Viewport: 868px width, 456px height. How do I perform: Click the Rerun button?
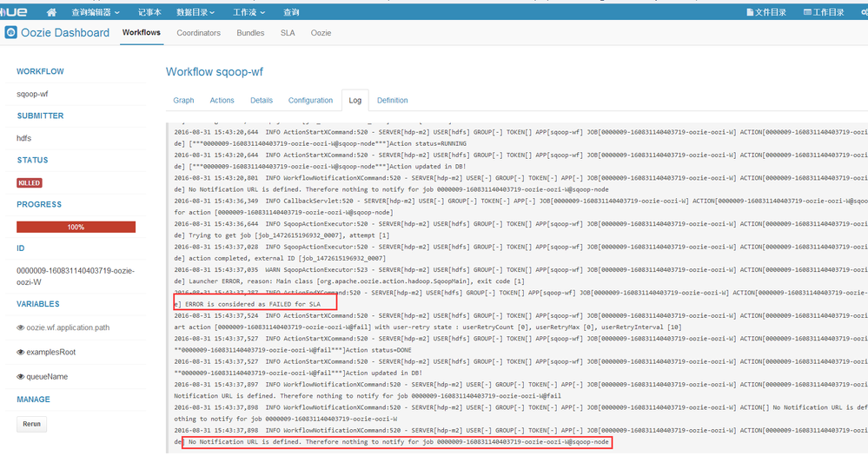(x=31, y=424)
